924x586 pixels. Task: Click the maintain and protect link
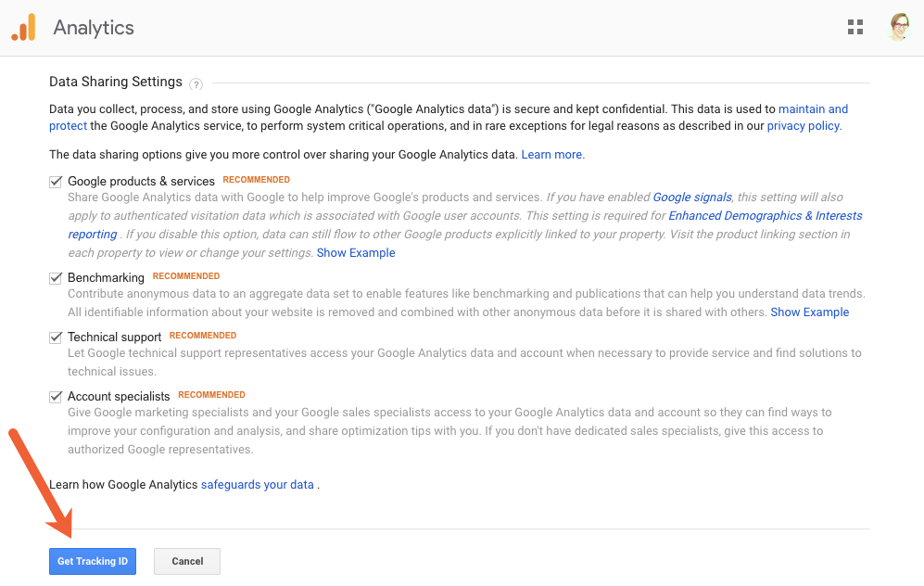pyautogui.click(x=812, y=109)
